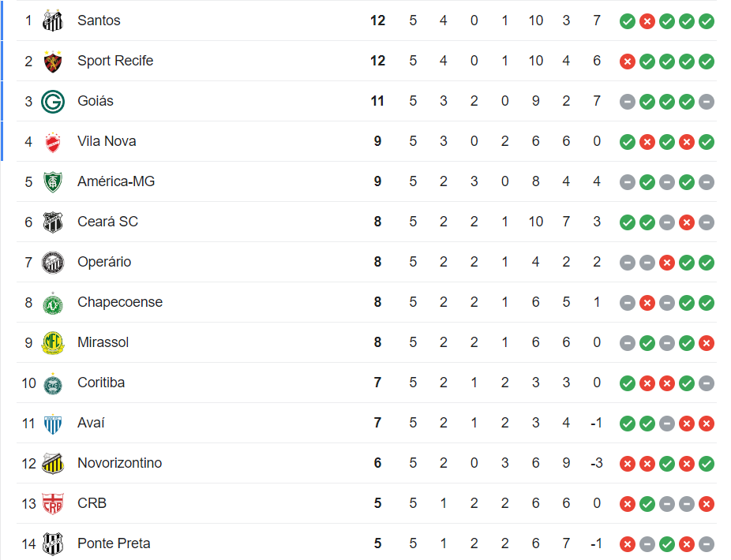This screenshot has width=731, height=560.
Task: Open the Ponte Preta team name
Action: coord(114,543)
